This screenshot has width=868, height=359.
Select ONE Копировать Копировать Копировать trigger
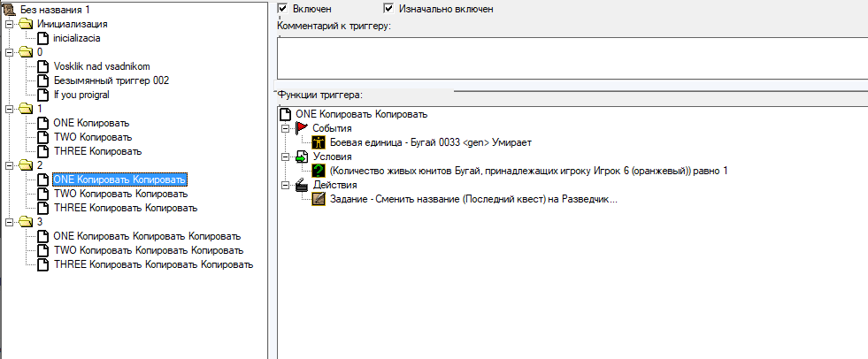point(147,236)
